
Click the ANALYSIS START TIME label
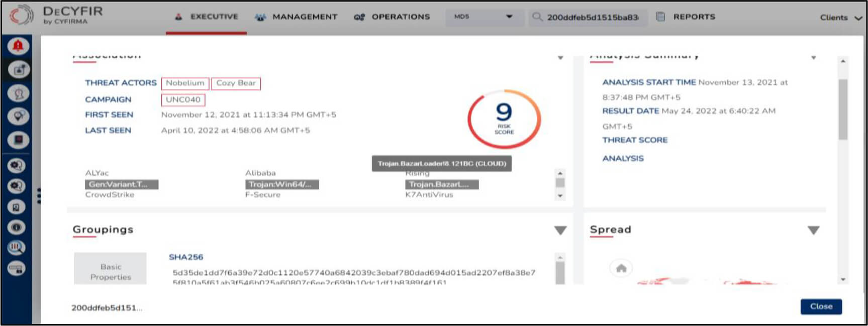tap(649, 82)
